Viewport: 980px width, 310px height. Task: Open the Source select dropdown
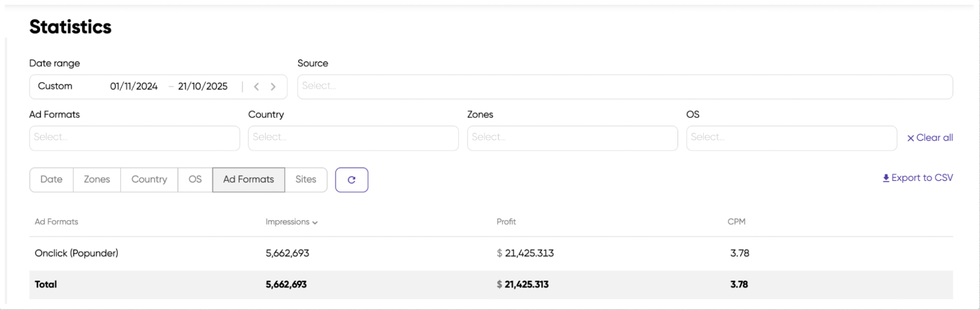[x=625, y=87]
